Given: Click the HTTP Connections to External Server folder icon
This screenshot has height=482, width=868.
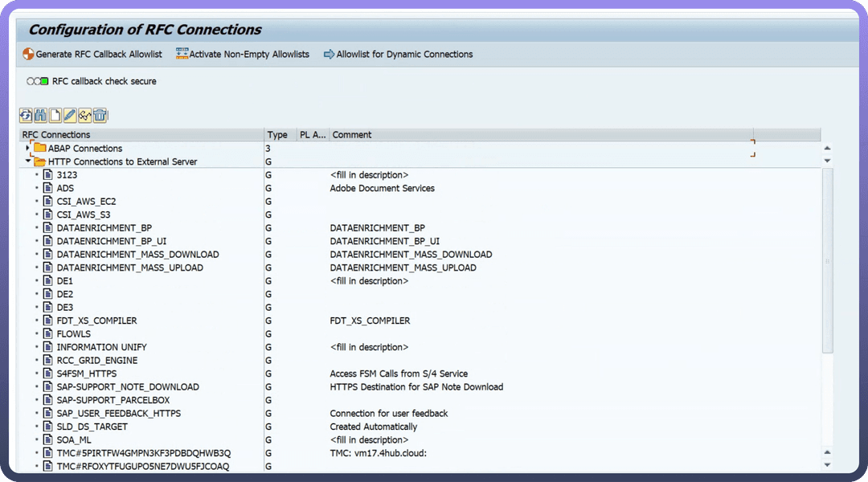Looking at the screenshot, I should pyautogui.click(x=39, y=161).
